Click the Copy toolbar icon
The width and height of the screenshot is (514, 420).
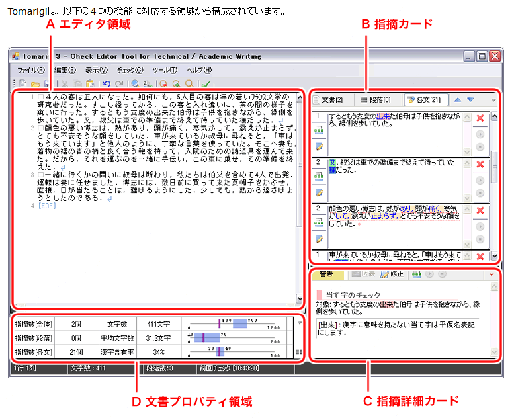pyautogui.click(x=77, y=83)
